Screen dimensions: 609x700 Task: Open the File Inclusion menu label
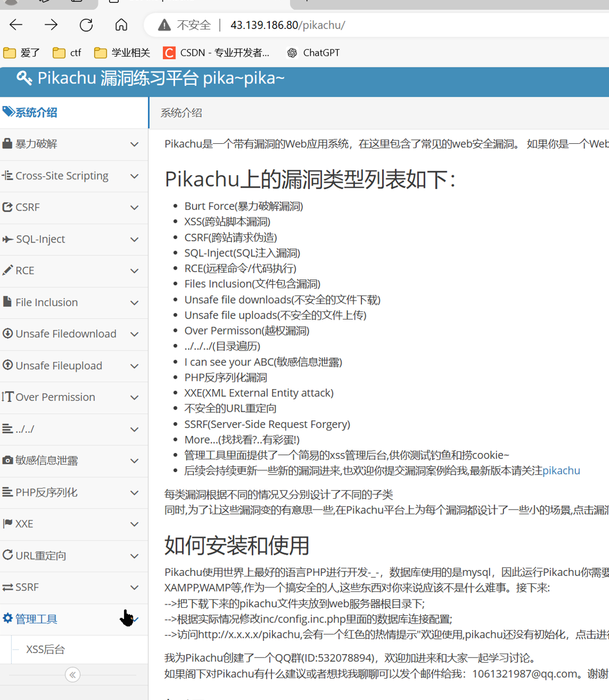pos(46,302)
